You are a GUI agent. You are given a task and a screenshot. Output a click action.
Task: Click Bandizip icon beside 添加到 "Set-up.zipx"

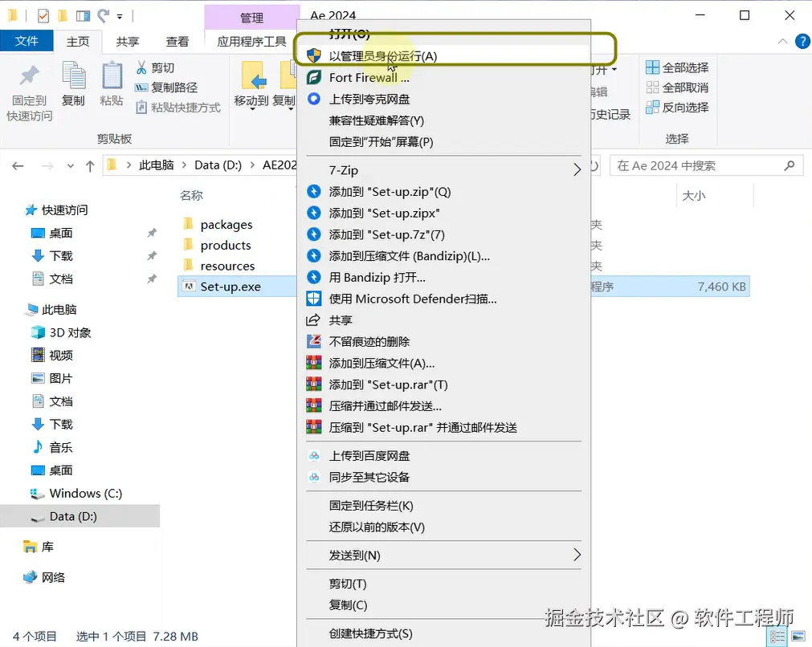tap(314, 213)
